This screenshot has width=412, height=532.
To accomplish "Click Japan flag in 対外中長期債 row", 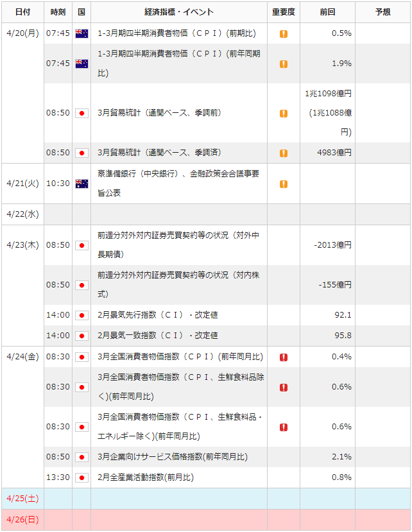I will tap(82, 245).
